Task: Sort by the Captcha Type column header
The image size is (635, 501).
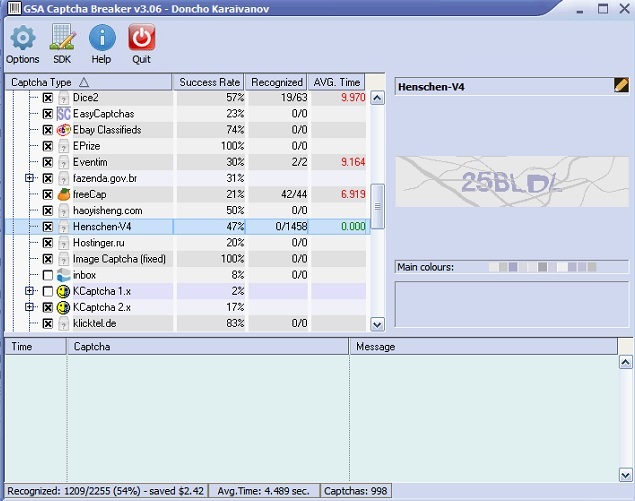Action: [89, 82]
